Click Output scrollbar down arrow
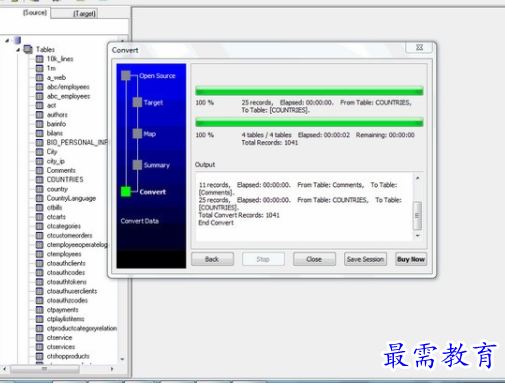Image resolution: width=505 pixels, height=387 pixels. click(417, 236)
